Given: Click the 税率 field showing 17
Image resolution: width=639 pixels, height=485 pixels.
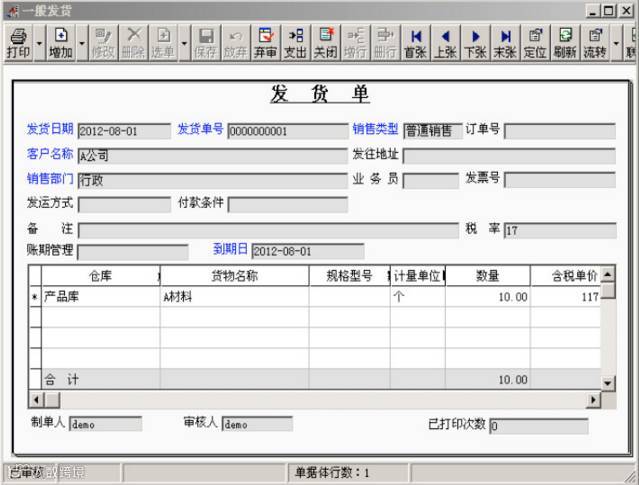Looking at the screenshot, I should (x=560, y=231).
